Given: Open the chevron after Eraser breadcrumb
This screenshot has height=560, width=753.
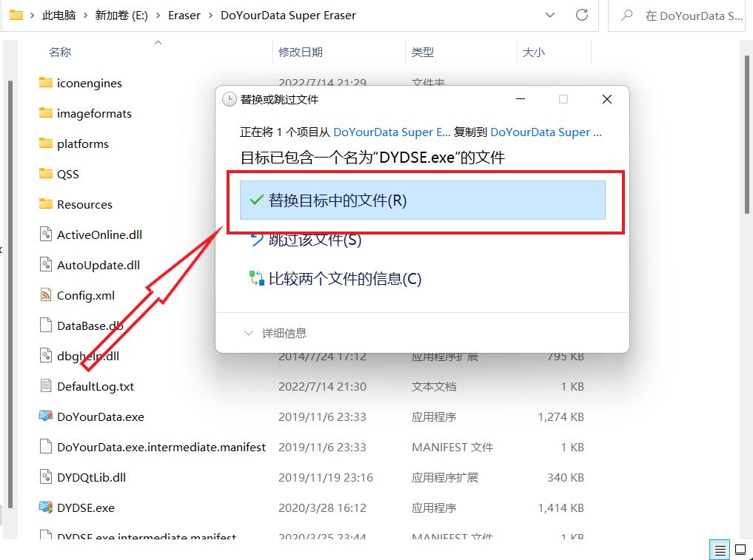Looking at the screenshot, I should click(x=210, y=16).
